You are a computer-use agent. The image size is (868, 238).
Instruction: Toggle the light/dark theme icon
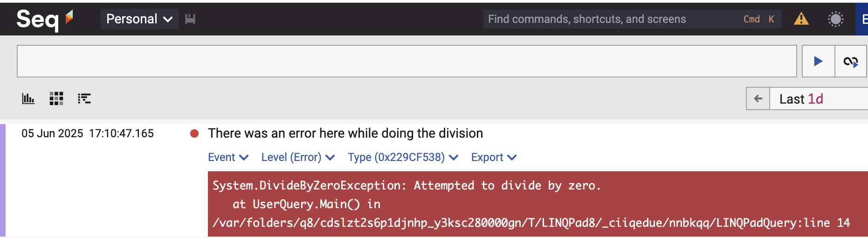click(x=835, y=19)
